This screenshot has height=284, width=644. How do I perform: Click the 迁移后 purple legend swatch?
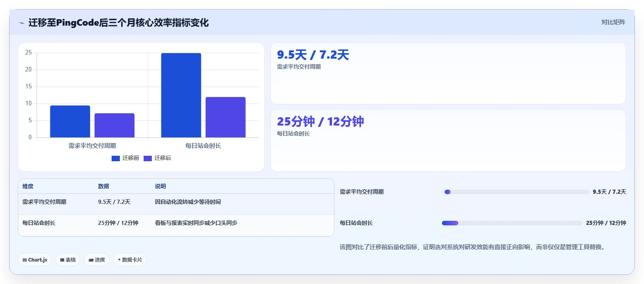(148, 158)
